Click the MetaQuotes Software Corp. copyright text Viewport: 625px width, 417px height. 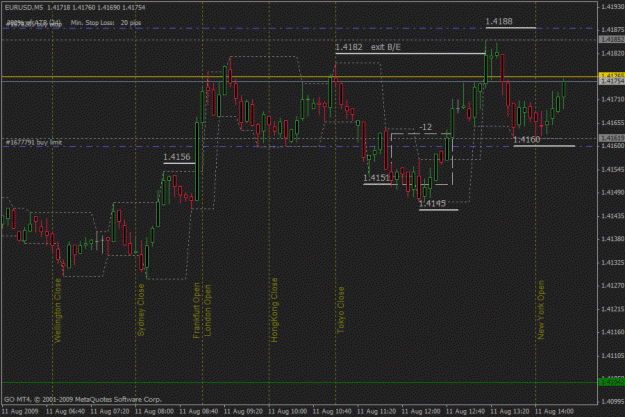83,399
